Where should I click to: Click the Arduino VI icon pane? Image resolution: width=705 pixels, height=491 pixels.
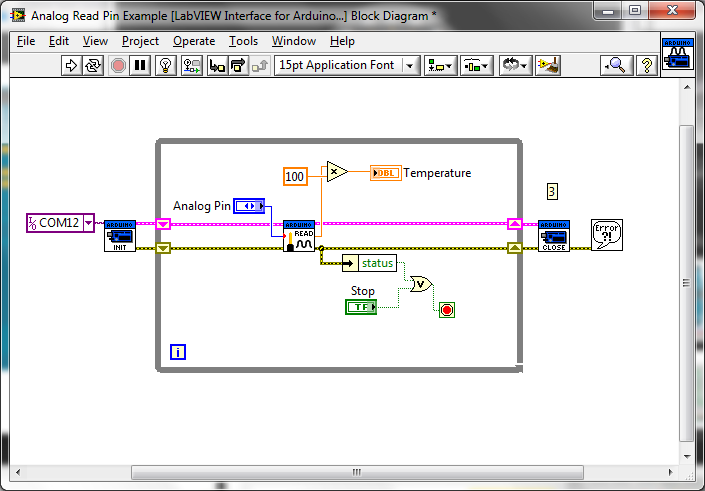pos(678,54)
